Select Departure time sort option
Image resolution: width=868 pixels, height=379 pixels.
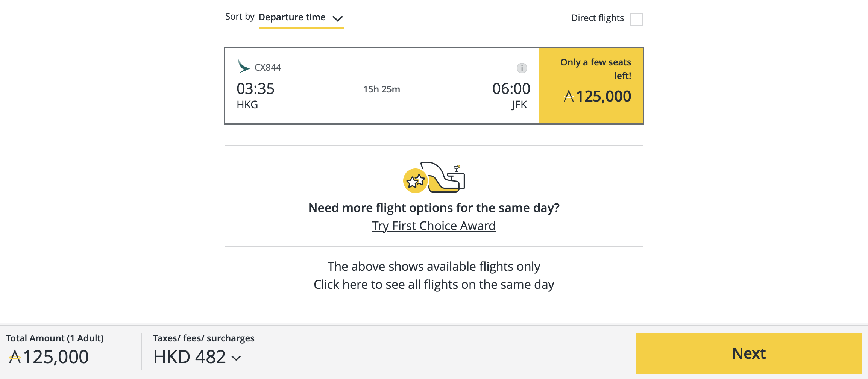tap(291, 17)
